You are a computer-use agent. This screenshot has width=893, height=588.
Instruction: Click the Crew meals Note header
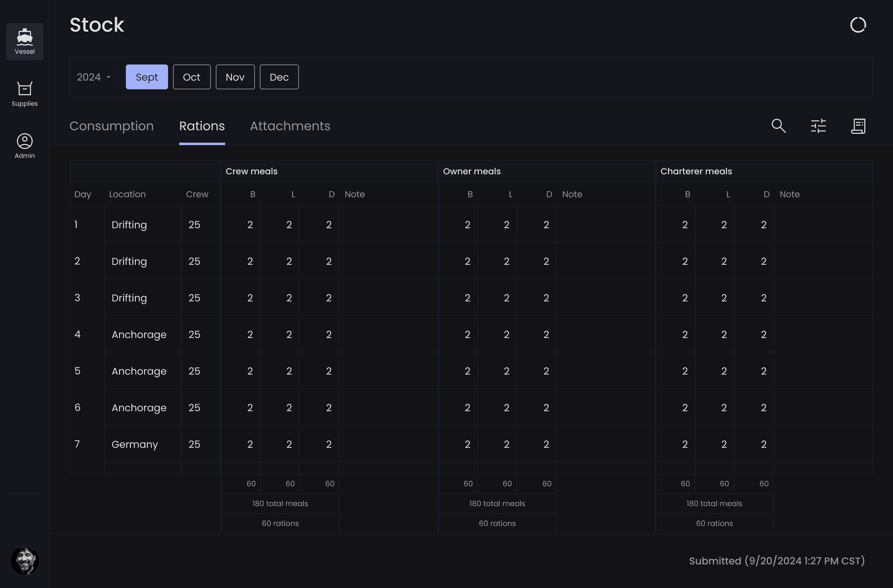pyautogui.click(x=355, y=194)
